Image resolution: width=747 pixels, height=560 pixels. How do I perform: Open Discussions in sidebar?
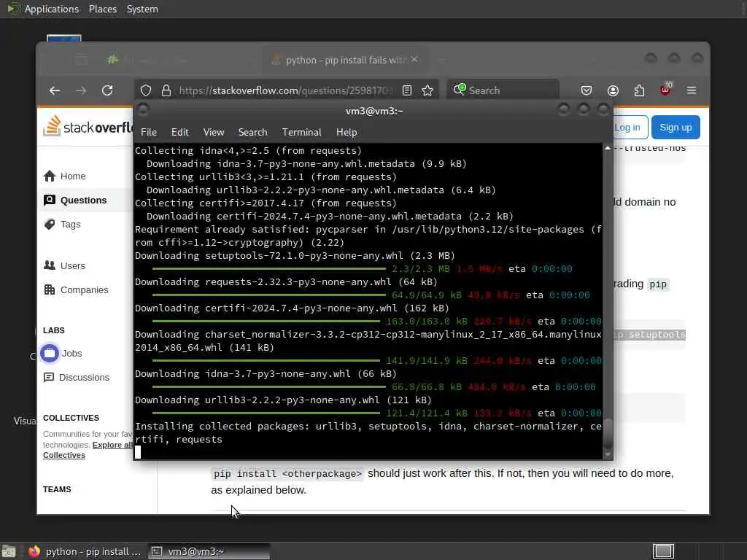(76, 377)
